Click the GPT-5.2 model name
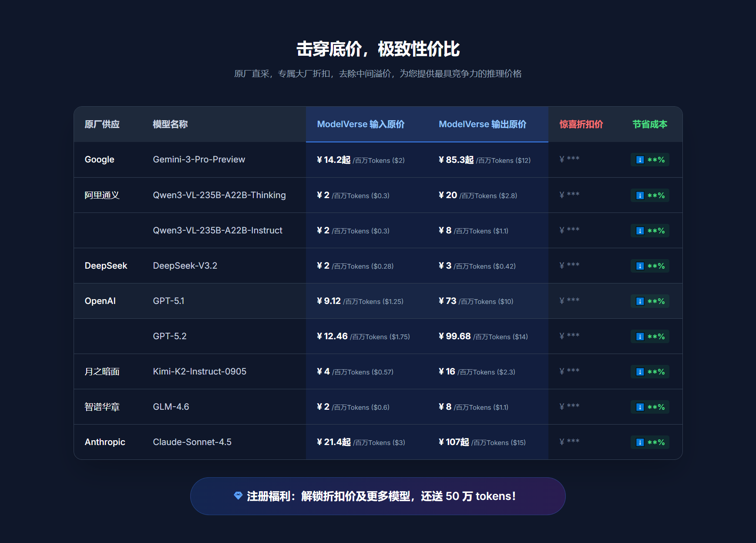The width and height of the screenshot is (756, 543). [170, 336]
